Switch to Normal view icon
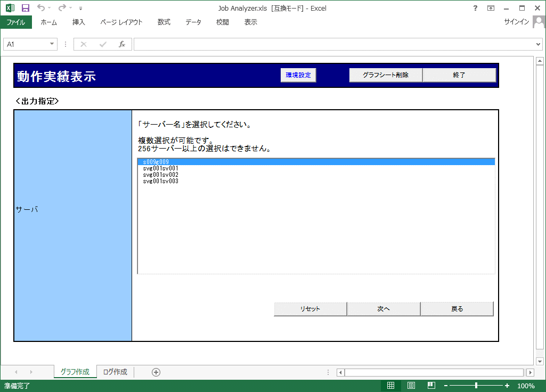 (x=390, y=386)
